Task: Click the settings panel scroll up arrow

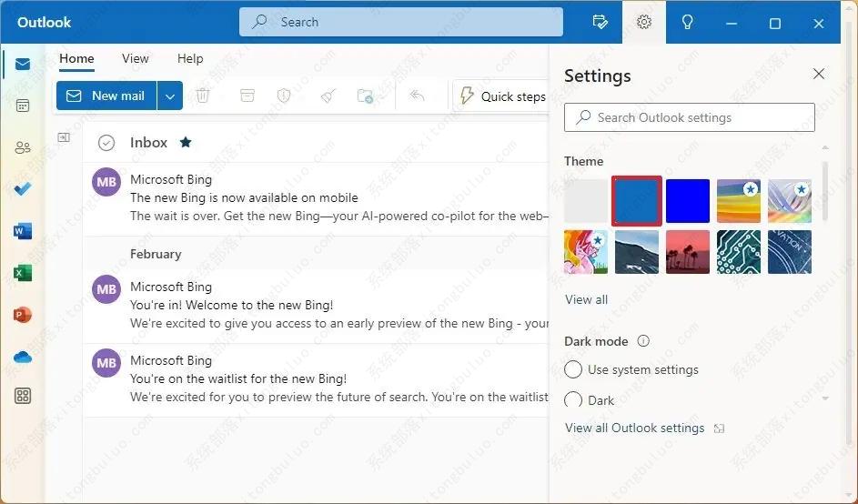Action: [x=824, y=147]
